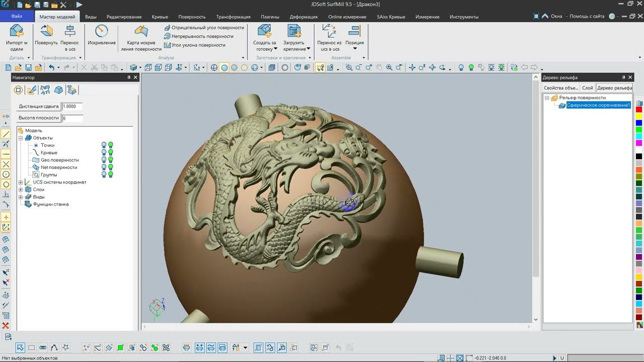Screen dimensions: 644x362
Task: Toggle green bulb for Кривые row
Action: [111, 152]
